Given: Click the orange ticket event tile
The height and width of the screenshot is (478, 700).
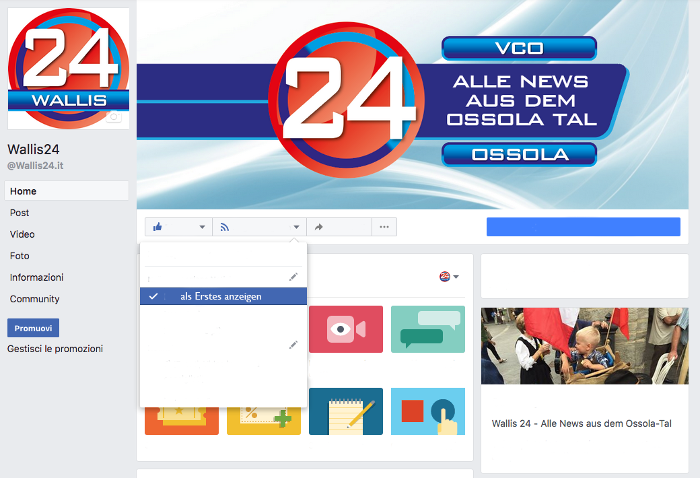Looking at the screenshot, I should (x=182, y=421).
